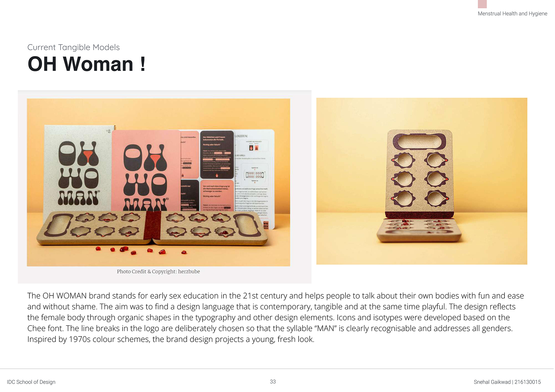Click the red felt hinge on the board
The image size is (555, 392).
[x=152, y=225]
